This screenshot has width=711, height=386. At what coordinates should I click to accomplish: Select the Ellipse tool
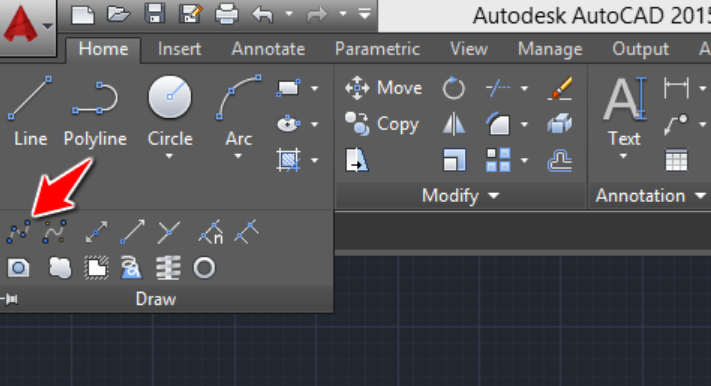click(x=288, y=124)
